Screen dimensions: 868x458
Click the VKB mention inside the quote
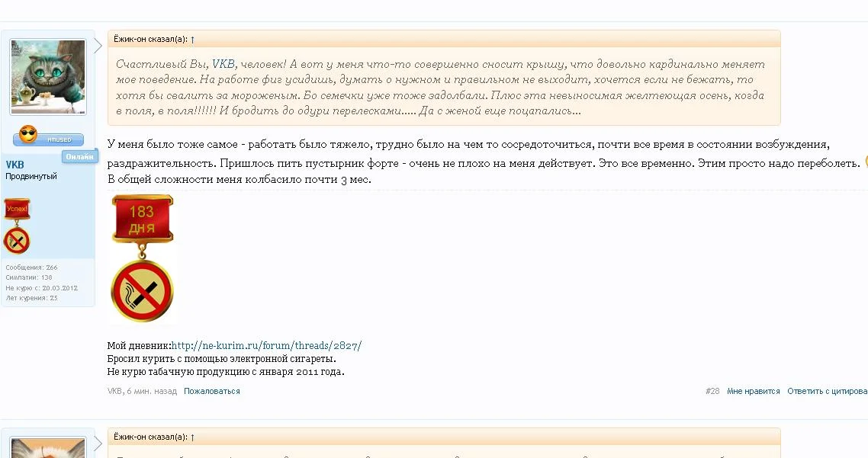pyautogui.click(x=223, y=64)
